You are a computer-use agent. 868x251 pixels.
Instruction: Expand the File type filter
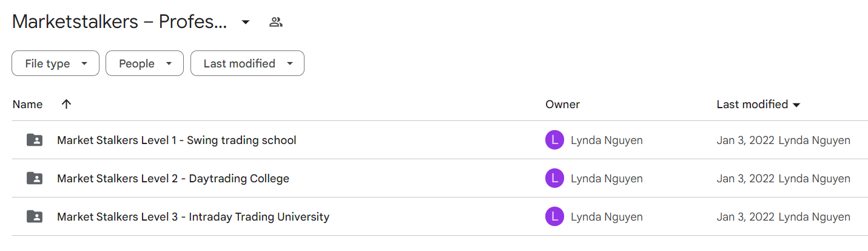55,63
